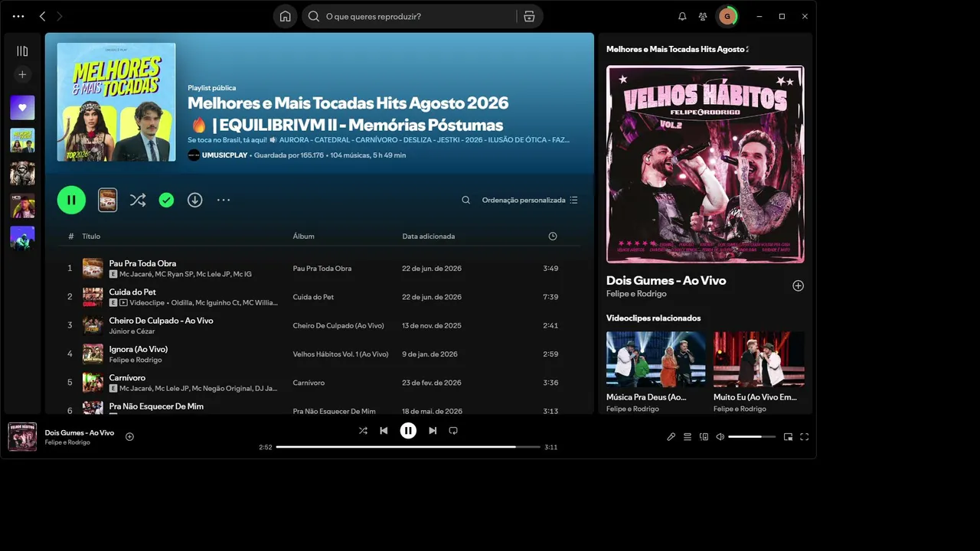Download the playlist with arrow icon
The width and height of the screenshot is (980, 551).
point(195,200)
